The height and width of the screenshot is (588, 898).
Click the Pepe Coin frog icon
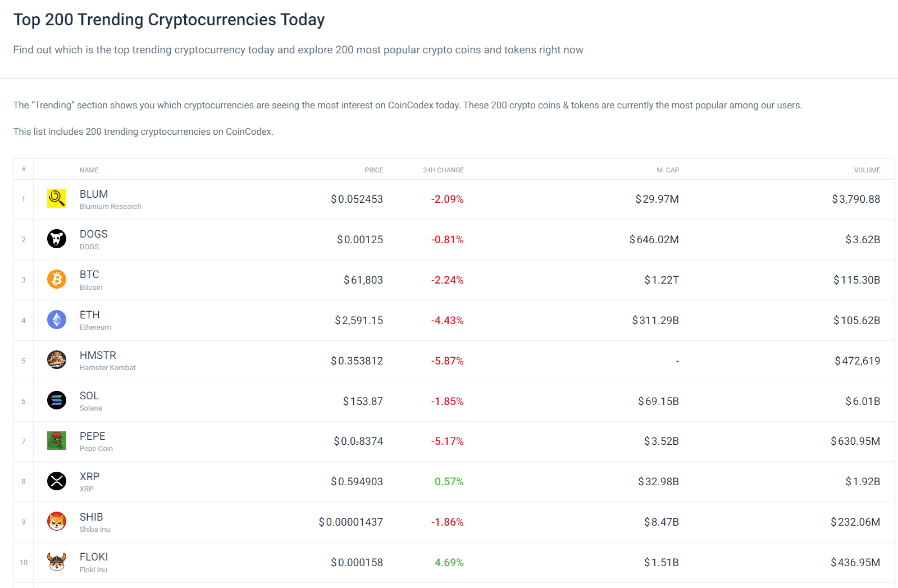[57, 441]
